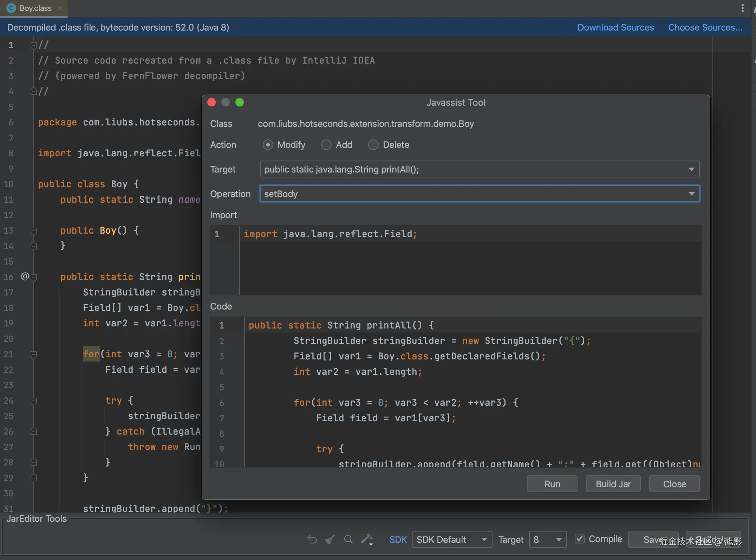Click the magnifier search icon in JarEditor Tools

pyautogui.click(x=348, y=539)
